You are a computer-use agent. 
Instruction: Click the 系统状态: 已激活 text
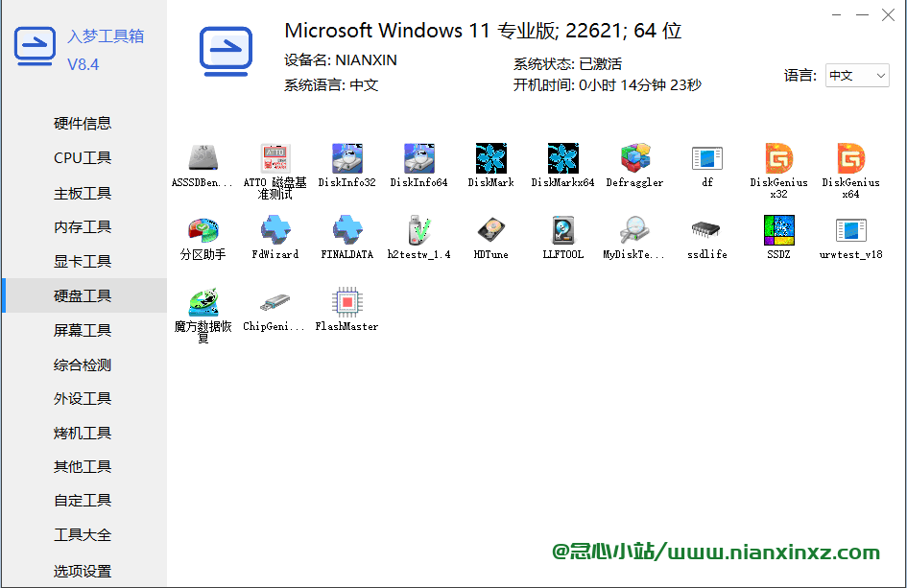[567, 63]
